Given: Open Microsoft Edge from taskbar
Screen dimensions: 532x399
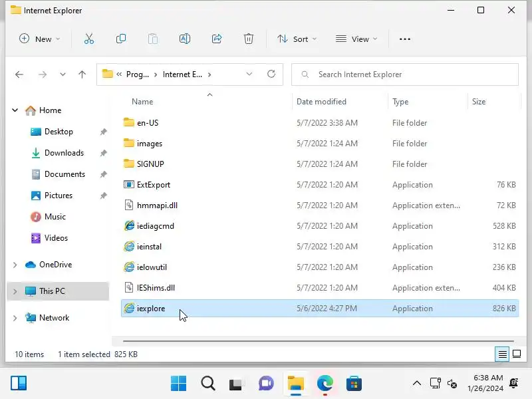Looking at the screenshot, I should [325, 384].
